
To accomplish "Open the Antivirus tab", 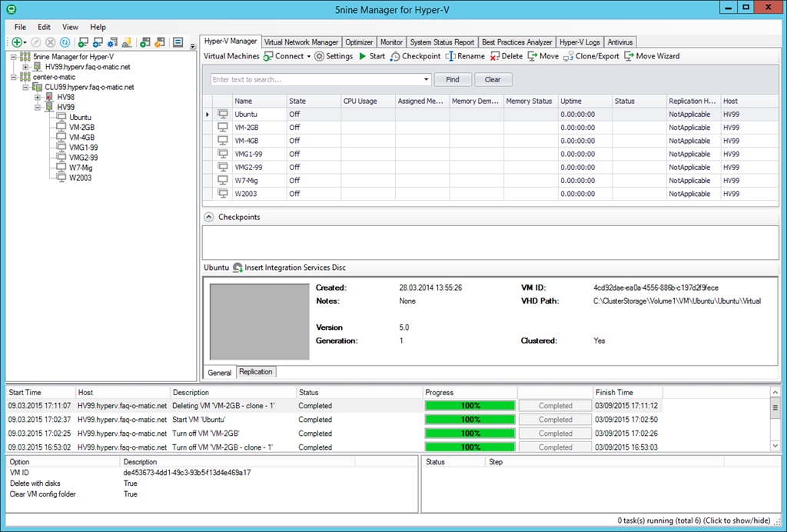I will [x=620, y=42].
